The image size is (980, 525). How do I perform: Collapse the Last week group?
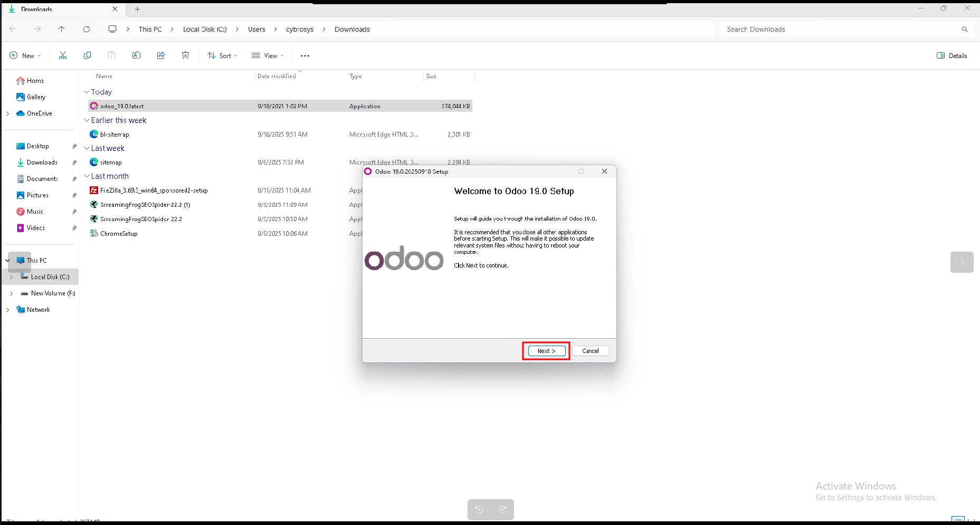pos(87,148)
